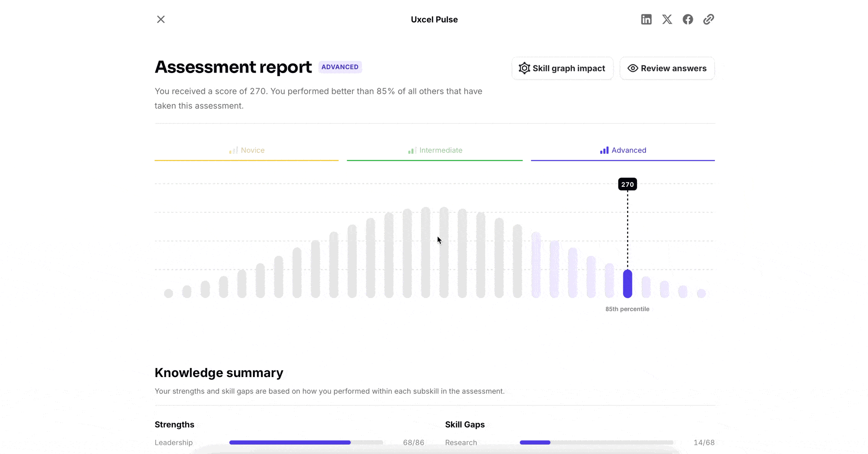Click the 270 score marker
The height and width of the screenshot is (454, 868).
(627, 184)
